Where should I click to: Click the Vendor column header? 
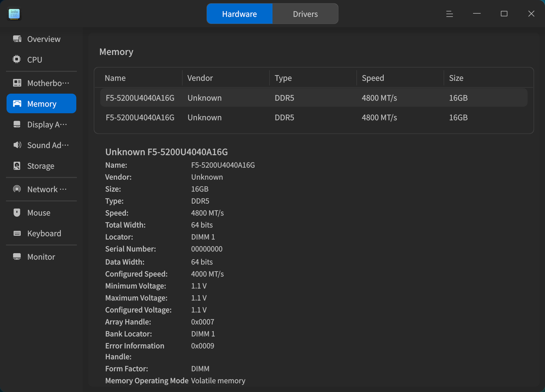tap(200, 78)
